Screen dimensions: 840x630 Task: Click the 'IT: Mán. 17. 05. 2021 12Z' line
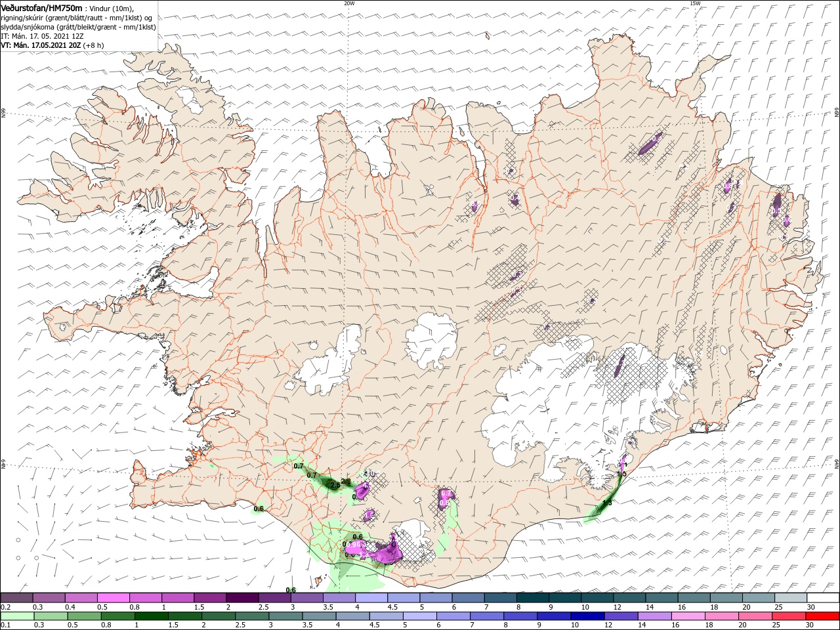click(x=41, y=36)
